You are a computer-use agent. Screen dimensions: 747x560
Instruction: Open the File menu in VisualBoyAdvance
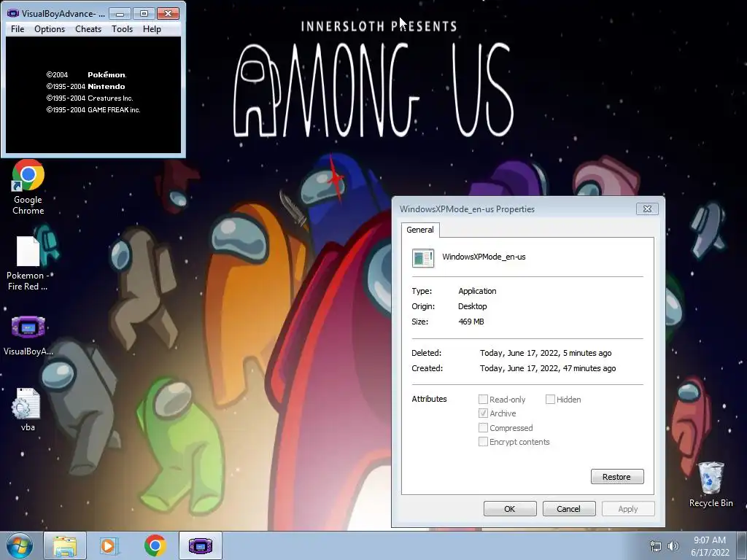(x=18, y=29)
